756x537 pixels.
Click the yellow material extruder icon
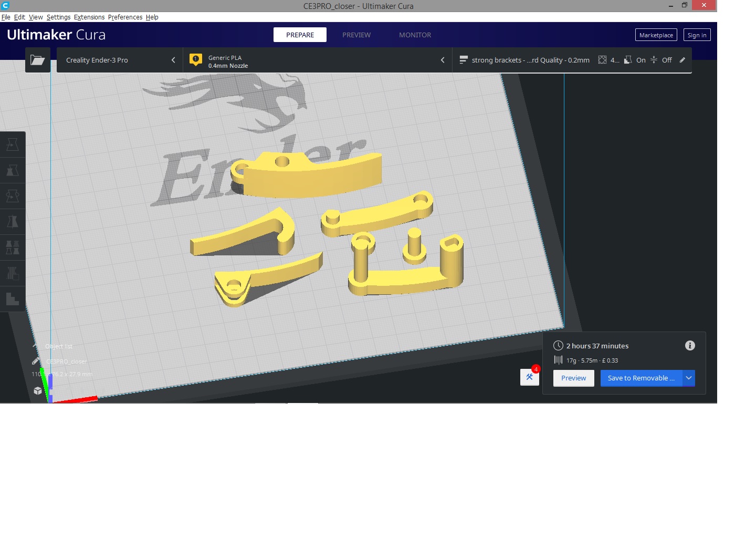pyautogui.click(x=196, y=60)
